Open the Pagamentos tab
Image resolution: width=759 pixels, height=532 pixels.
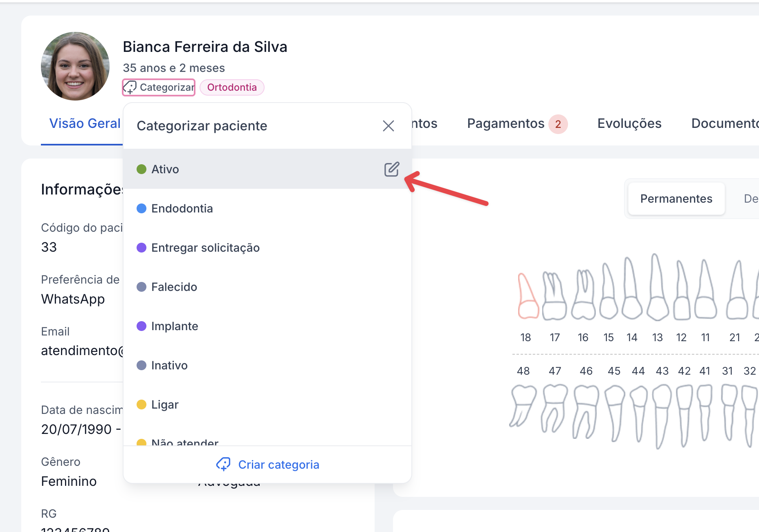tap(505, 123)
